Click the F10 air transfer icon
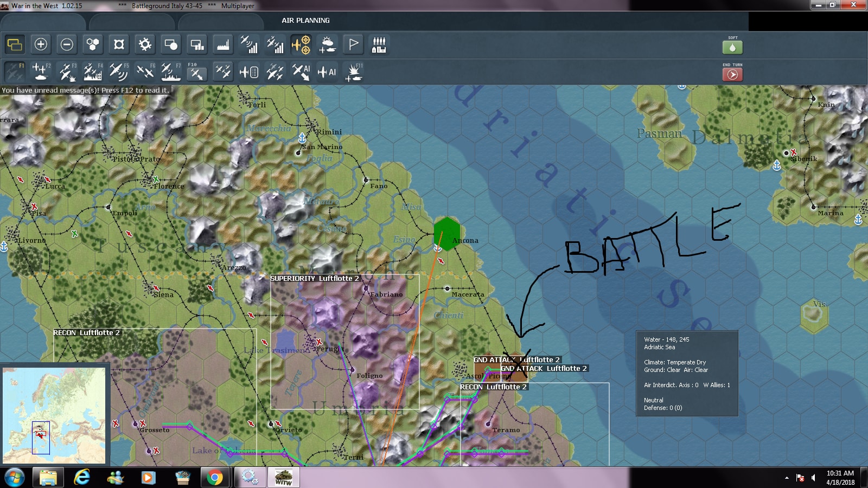 point(197,72)
